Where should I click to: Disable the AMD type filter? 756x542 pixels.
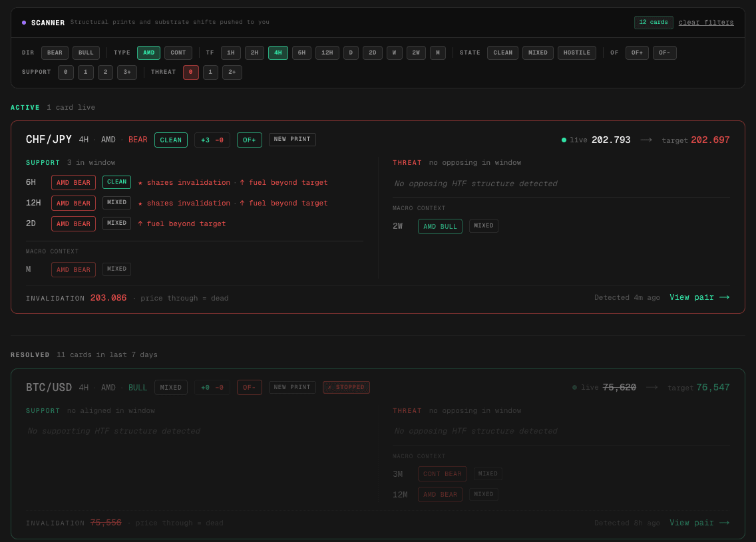[x=148, y=53]
